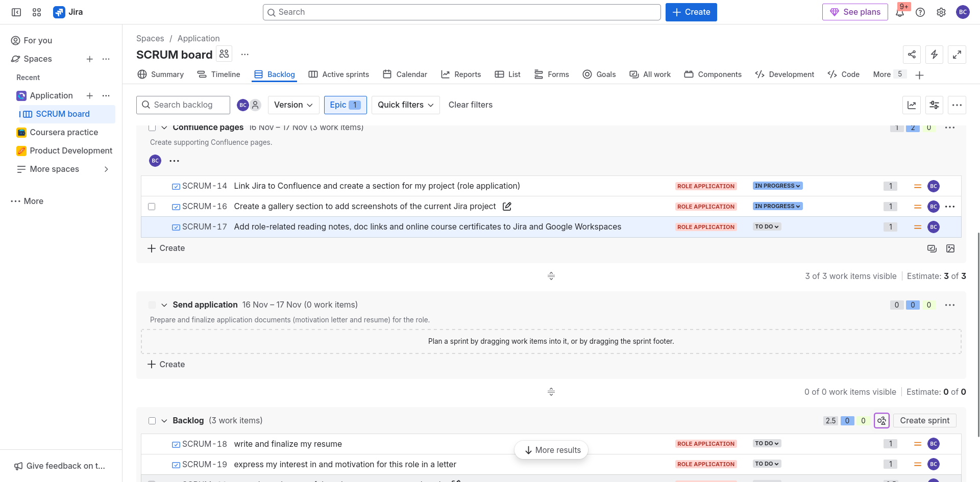The width and height of the screenshot is (980, 482).
Task: Click Clear filters link
Action: tap(470, 105)
